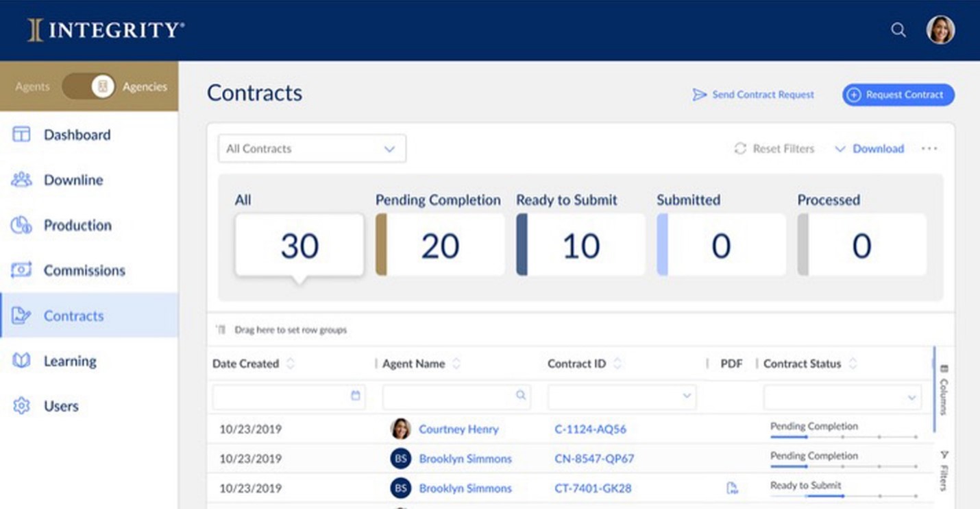The image size is (980, 509).
Task: Toggle sorting on the Agent Name column
Action: pos(456,363)
